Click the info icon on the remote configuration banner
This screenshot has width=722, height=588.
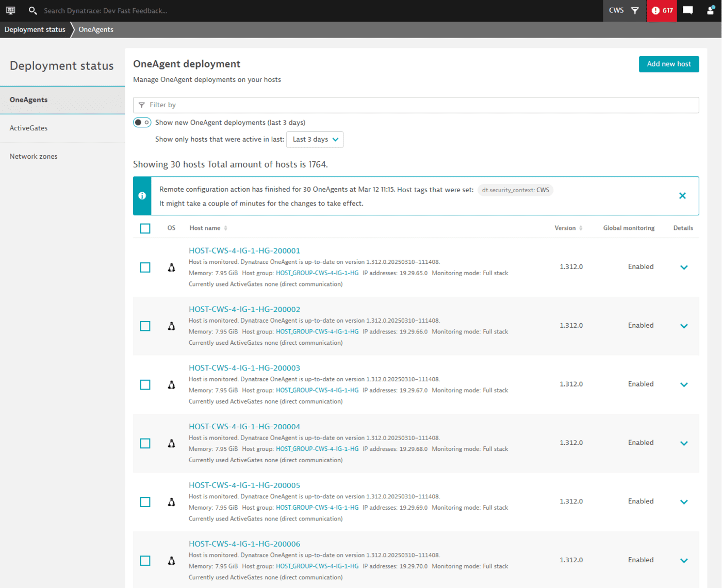pyautogui.click(x=142, y=196)
